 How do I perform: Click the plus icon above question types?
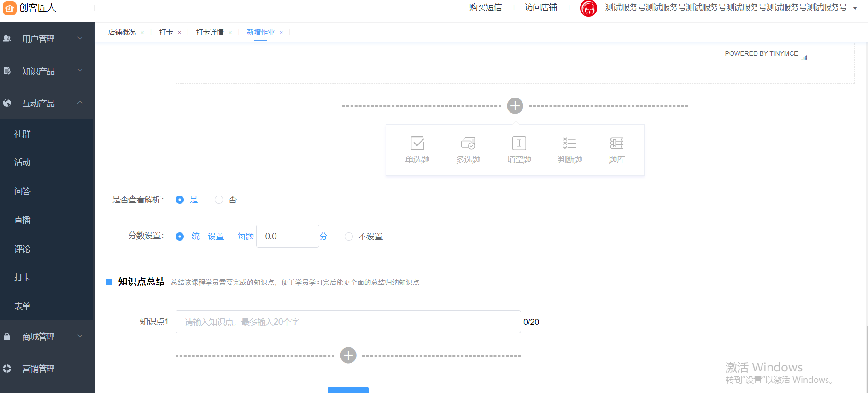pos(515,106)
